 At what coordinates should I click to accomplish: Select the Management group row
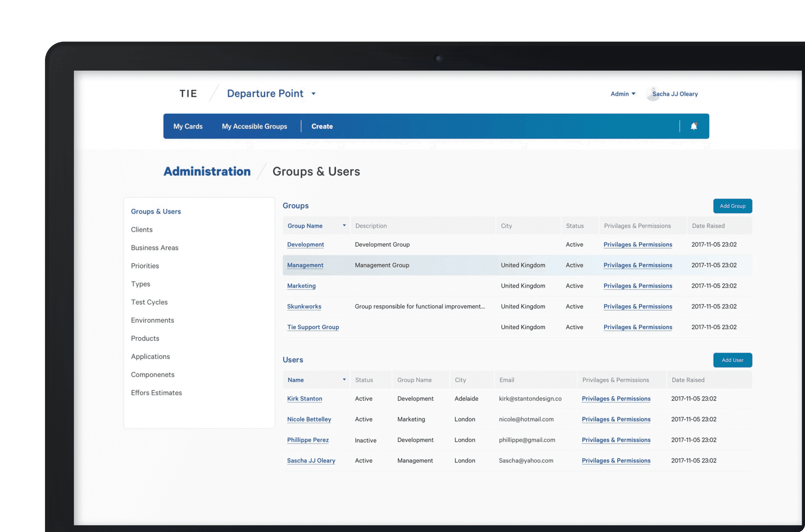[517, 265]
